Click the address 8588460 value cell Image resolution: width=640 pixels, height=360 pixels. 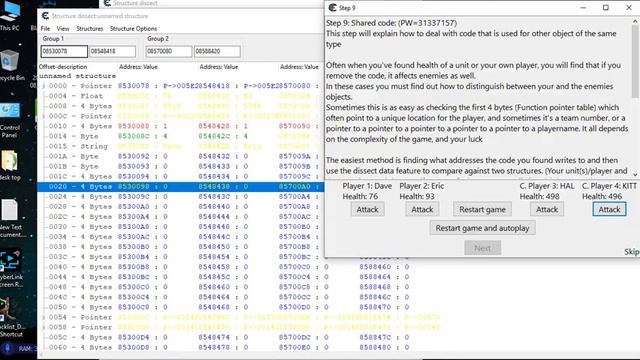407,267
